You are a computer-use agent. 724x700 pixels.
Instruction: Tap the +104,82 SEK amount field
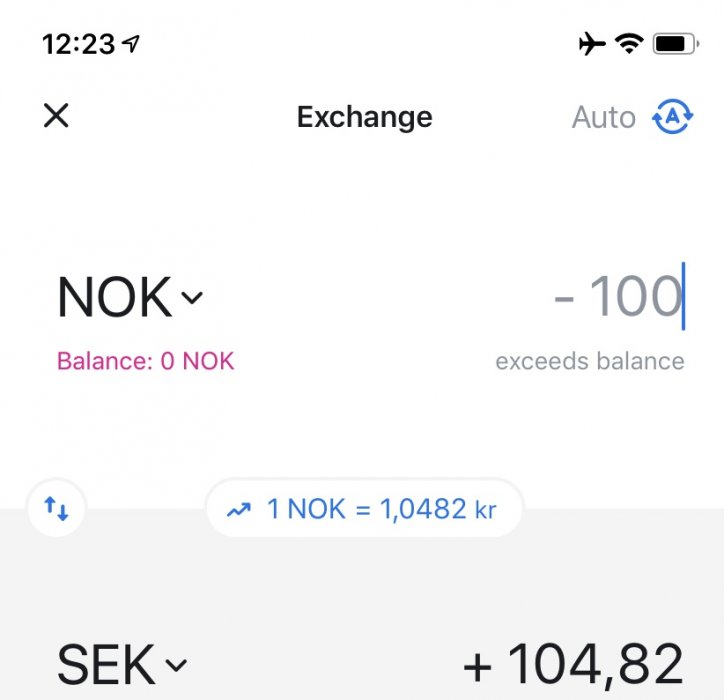[x=573, y=664]
